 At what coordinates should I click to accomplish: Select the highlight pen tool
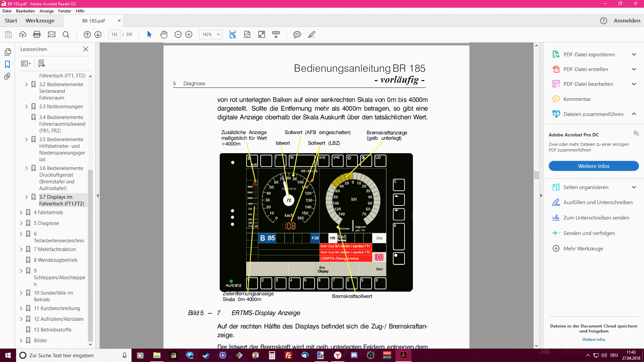(x=312, y=35)
